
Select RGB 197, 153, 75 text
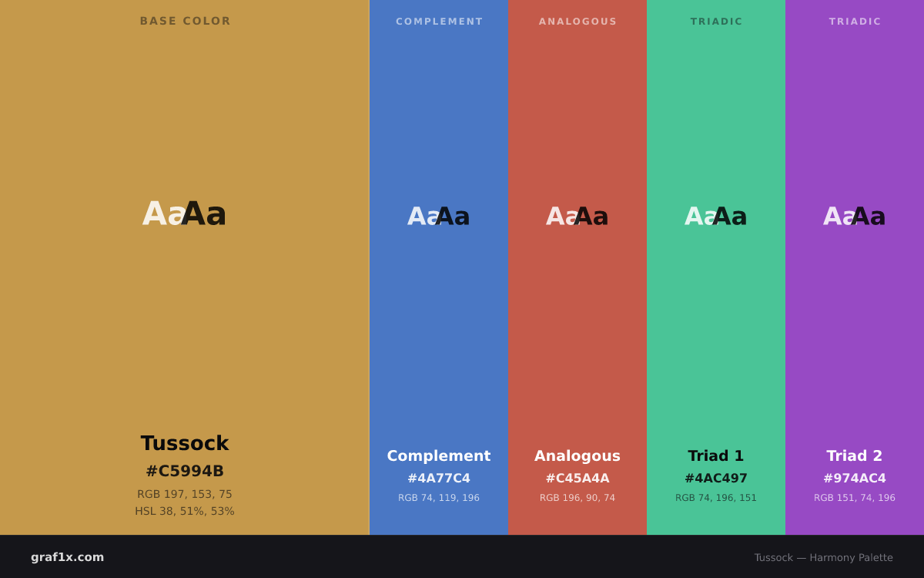coord(185,494)
